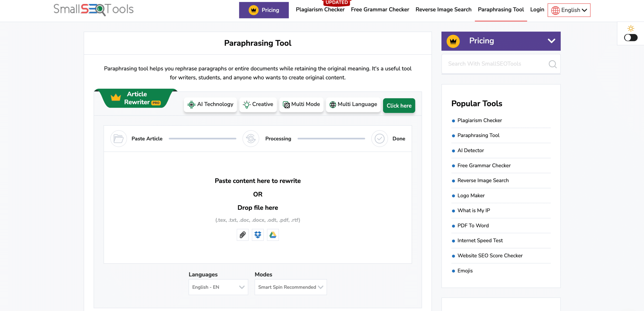Open the Modes dropdown Smart Spin
644x311 pixels.
click(291, 287)
